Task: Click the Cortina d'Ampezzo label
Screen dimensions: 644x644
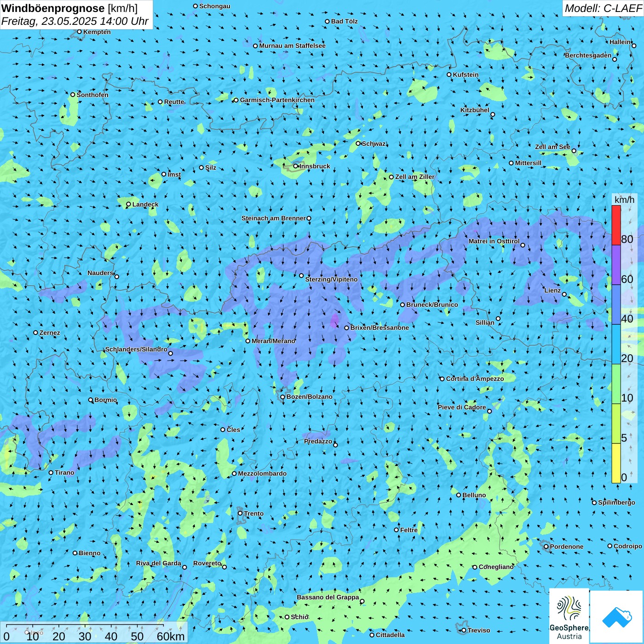Action: pyautogui.click(x=475, y=379)
